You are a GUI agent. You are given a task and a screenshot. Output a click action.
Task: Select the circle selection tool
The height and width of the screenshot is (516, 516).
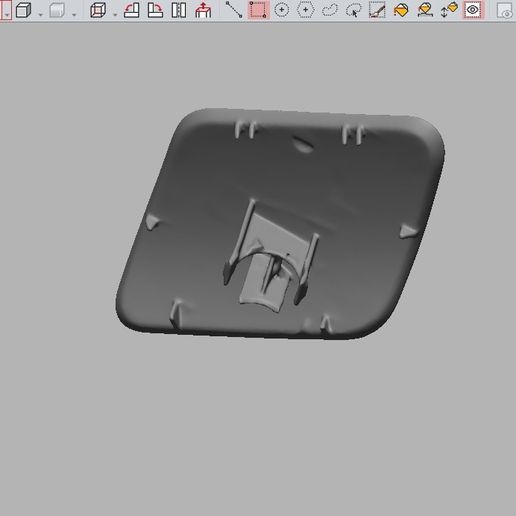pyautogui.click(x=282, y=10)
